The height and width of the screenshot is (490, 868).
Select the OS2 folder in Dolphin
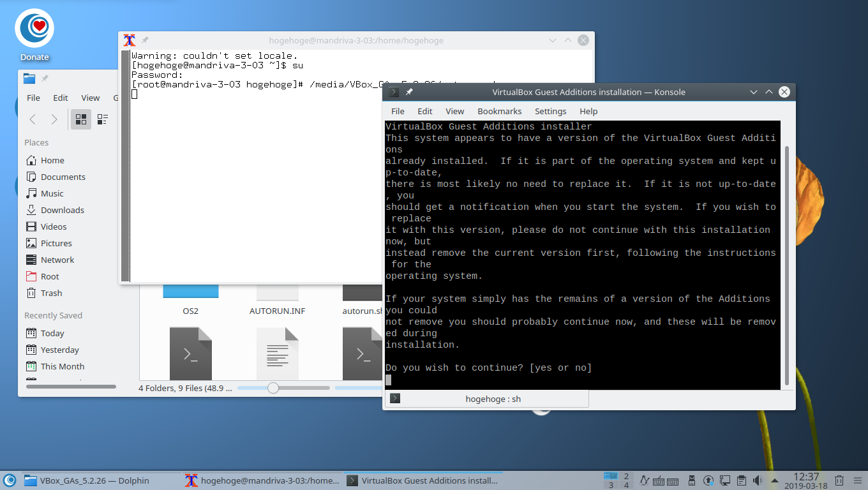pos(190,300)
